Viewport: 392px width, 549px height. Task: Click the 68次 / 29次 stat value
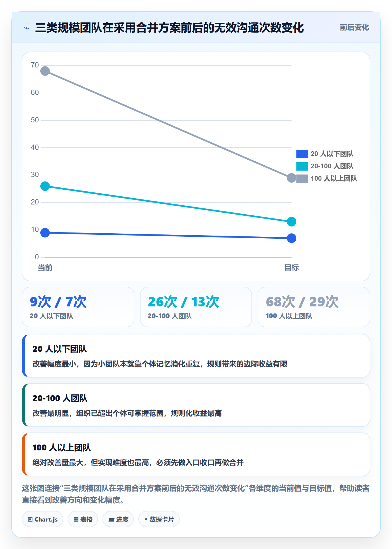coord(302,302)
